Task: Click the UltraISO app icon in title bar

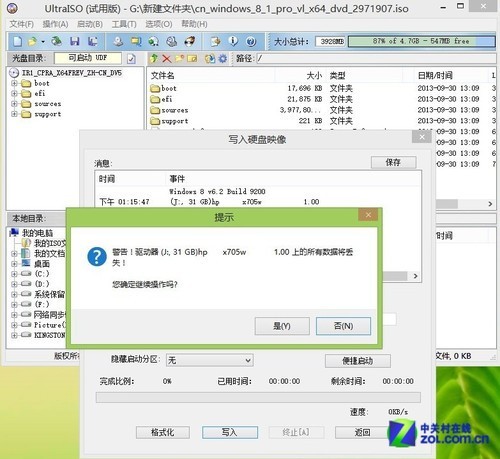Action: tap(12, 8)
